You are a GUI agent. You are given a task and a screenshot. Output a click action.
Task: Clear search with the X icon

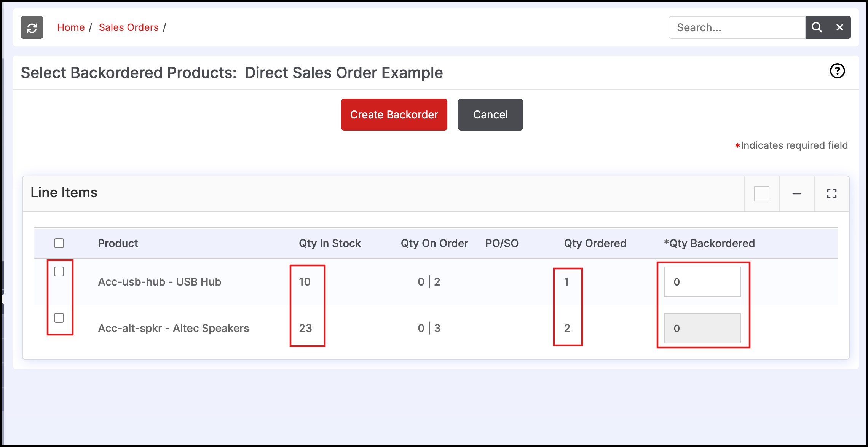[840, 27]
